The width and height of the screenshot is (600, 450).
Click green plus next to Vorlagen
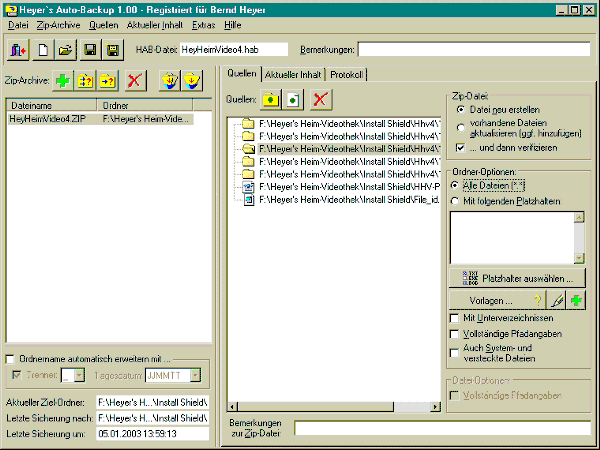[x=577, y=300]
